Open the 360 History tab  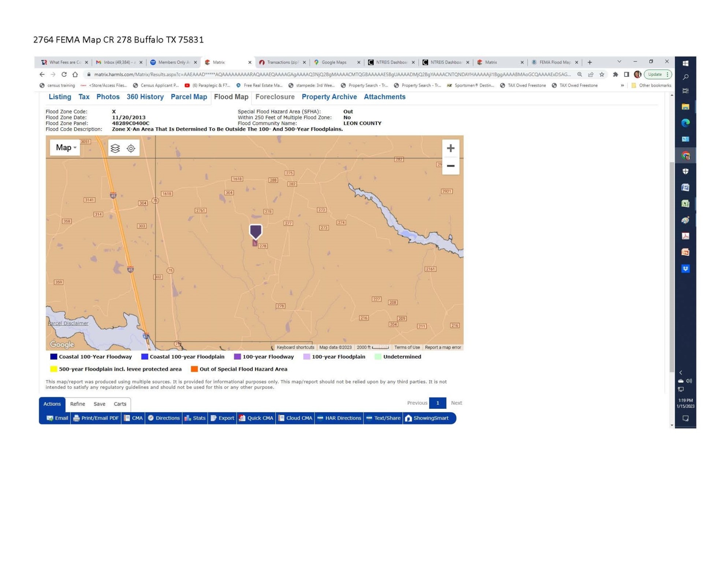pos(145,97)
